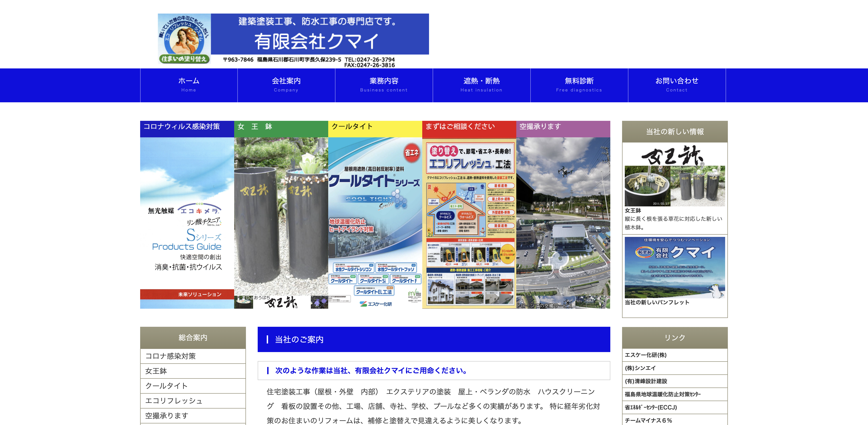The width and height of the screenshot is (868, 425).
Task: Open the 女王鉢 black pots banner panel
Action: point(281,215)
